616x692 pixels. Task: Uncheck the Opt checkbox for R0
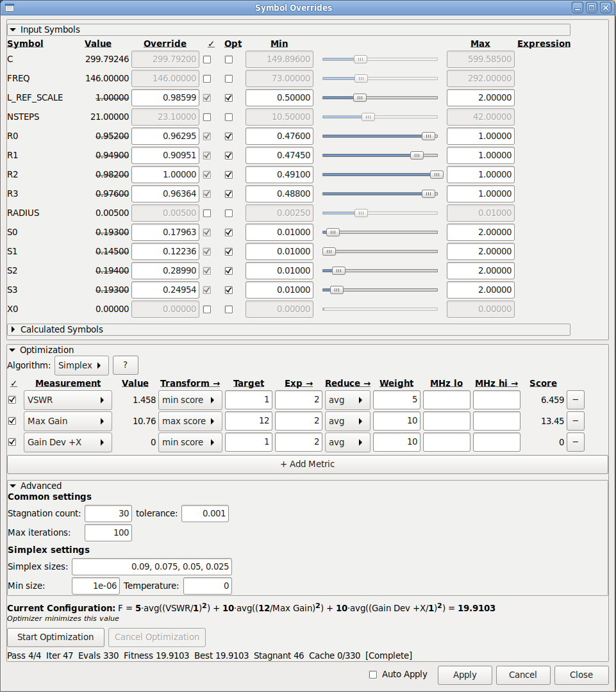click(228, 136)
